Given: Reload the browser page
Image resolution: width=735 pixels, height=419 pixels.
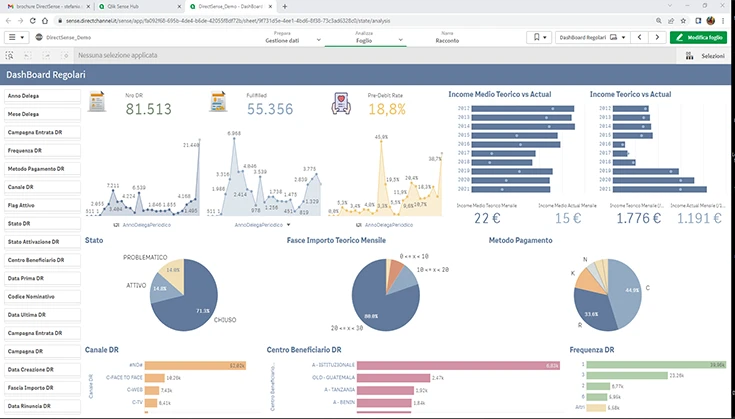Looking at the screenshot, I should click(32, 21).
